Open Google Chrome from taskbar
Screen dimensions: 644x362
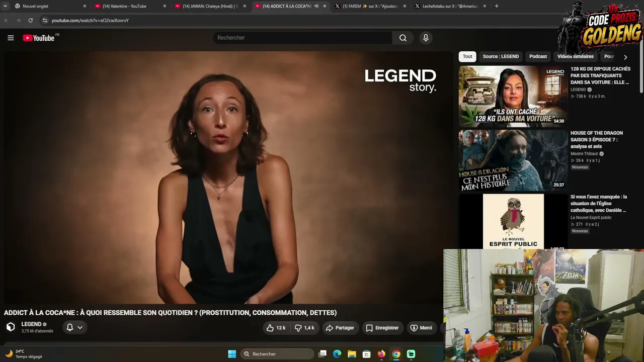396,354
